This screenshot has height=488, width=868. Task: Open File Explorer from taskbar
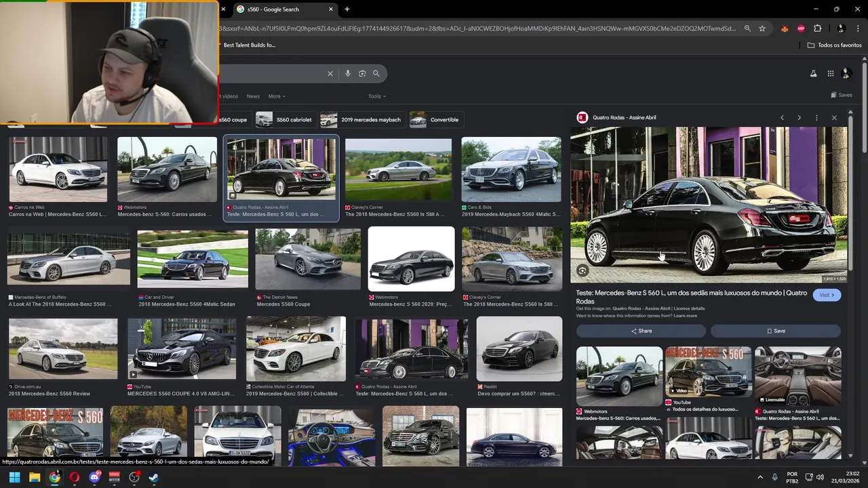point(35,477)
